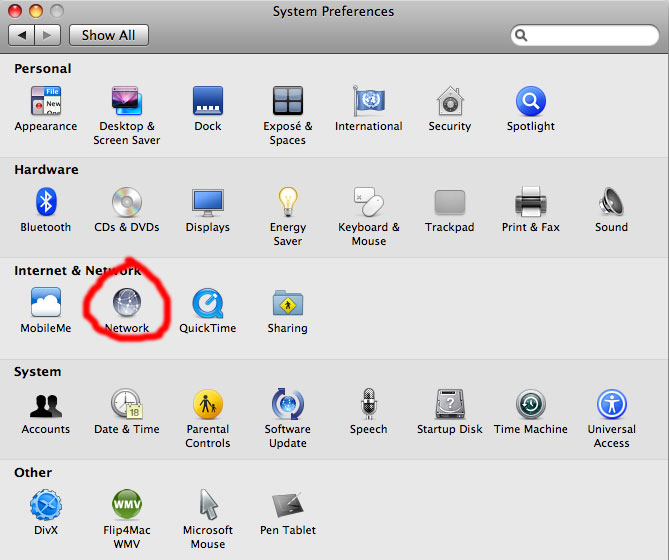
Task: Open Energy Saver lightbulb icon
Action: coord(288,202)
